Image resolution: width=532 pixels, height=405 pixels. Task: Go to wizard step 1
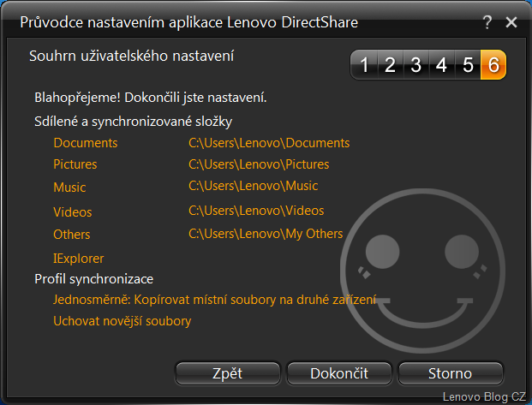[x=363, y=64]
